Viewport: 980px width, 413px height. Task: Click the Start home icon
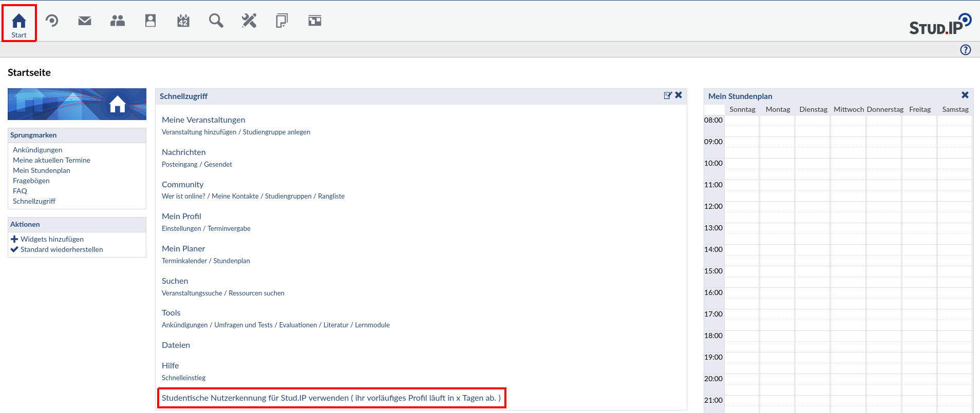point(19,24)
